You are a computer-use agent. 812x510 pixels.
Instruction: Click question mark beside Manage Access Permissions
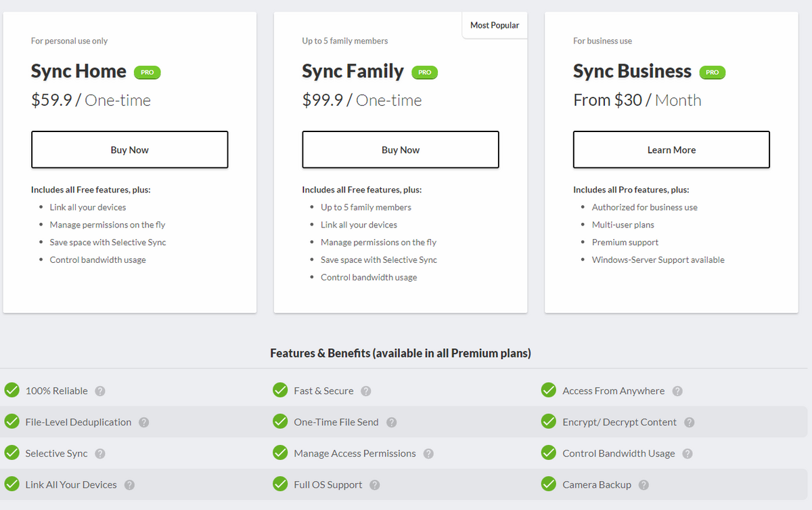[428, 454]
